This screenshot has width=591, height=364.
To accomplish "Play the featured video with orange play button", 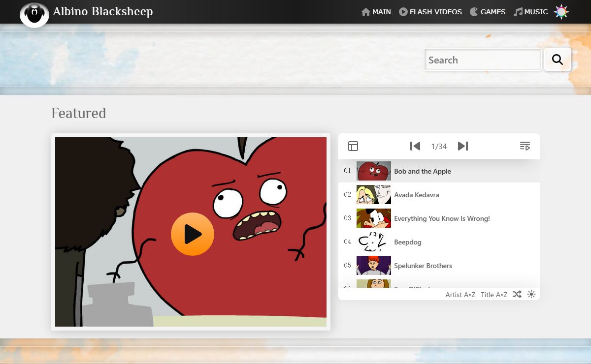I will pyautogui.click(x=193, y=234).
